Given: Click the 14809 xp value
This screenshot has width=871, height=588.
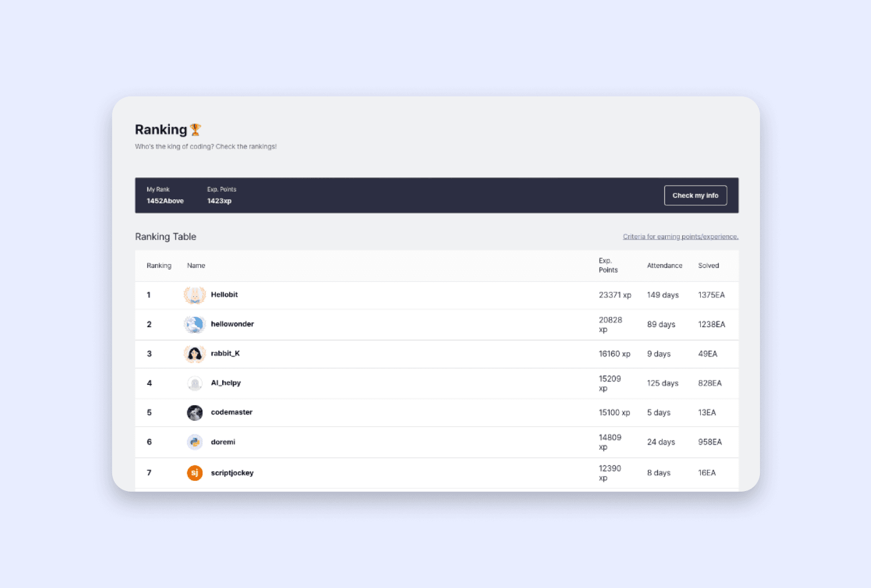Looking at the screenshot, I should tap(610, 442).
